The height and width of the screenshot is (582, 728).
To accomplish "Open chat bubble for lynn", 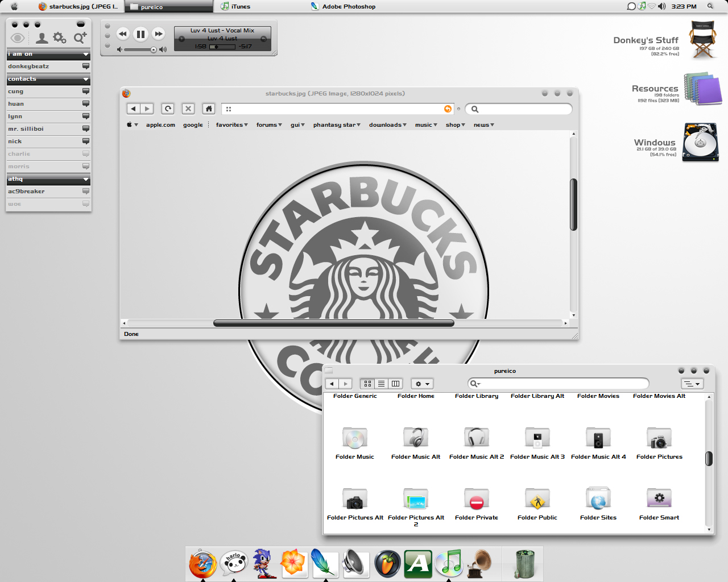I will click(86, 117).
